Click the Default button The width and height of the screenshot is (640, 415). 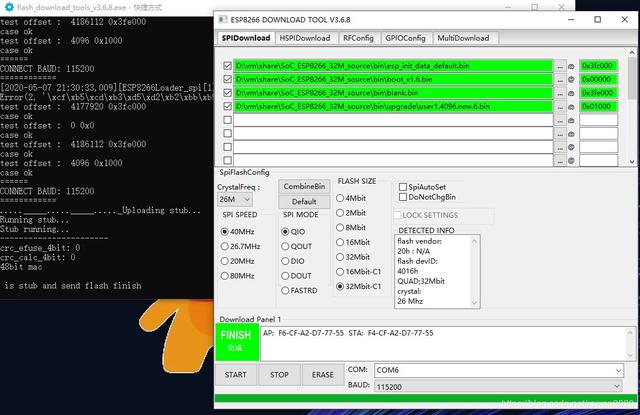(304, 202)
